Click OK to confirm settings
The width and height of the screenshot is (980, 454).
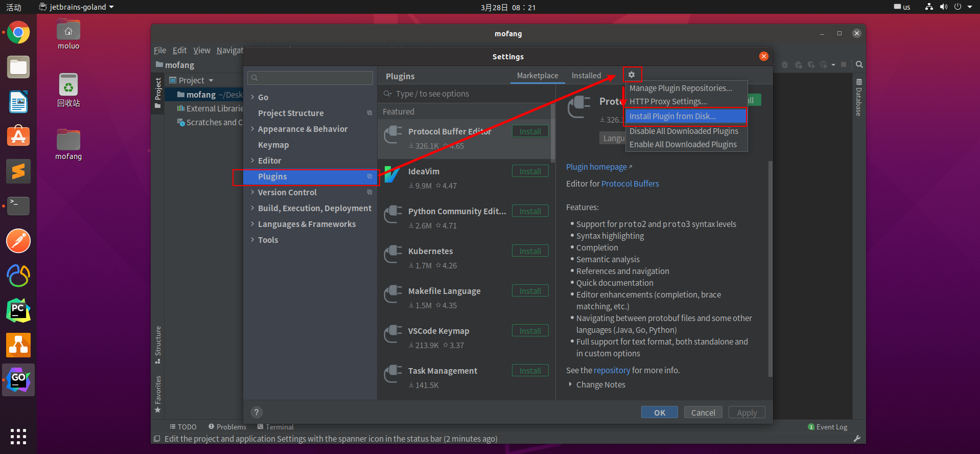click(660, 412)
